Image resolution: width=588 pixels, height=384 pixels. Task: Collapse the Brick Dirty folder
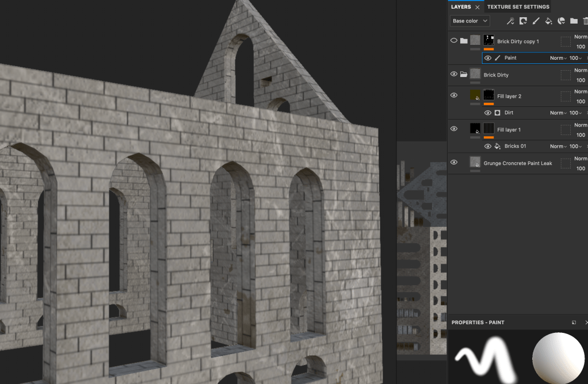[x=464, y=75]
